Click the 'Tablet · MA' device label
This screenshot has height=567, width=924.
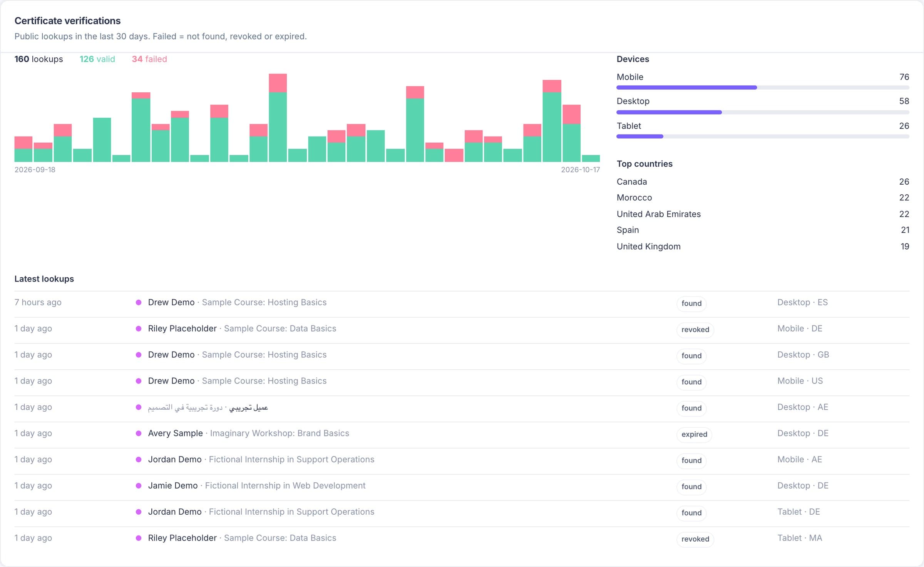[800, 538]
